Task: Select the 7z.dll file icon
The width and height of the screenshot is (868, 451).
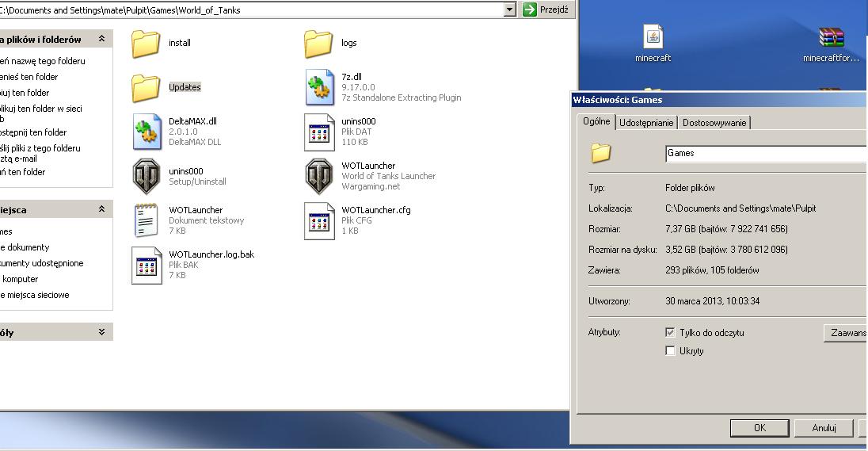Action: (319, 87)
